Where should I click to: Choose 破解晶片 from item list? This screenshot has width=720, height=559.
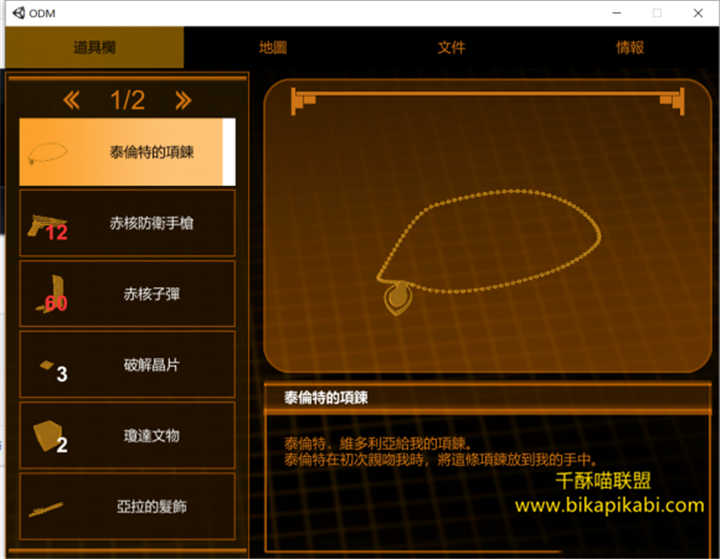click(x=151, y=366)
